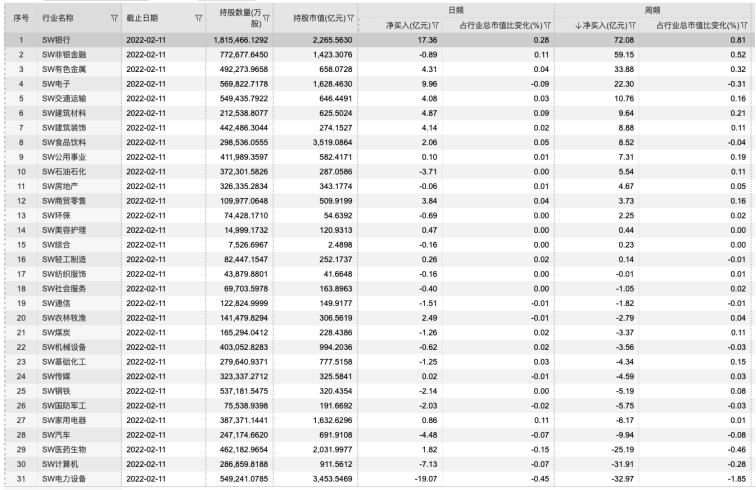Select row number 15 for SW综合
This screenshot has height=490, width=756.
click(19, 244)
